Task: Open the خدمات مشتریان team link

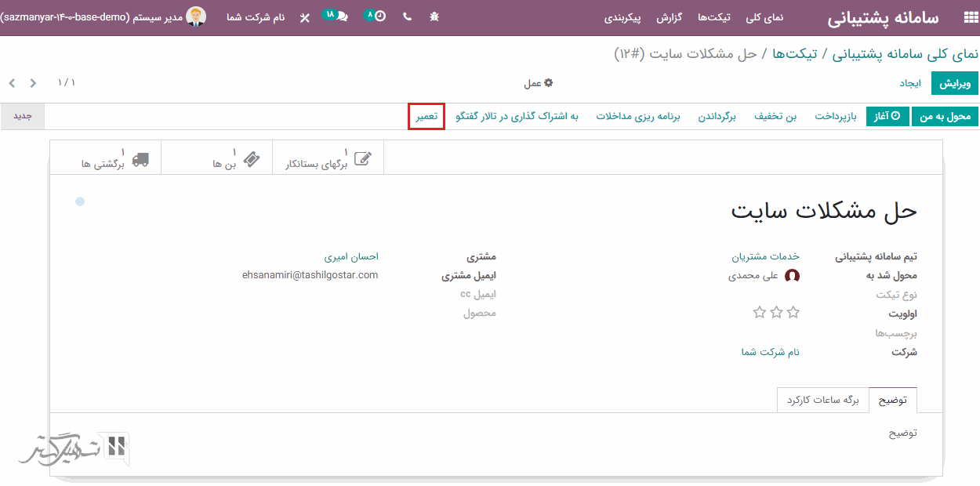Action: [x=766, y=256]
